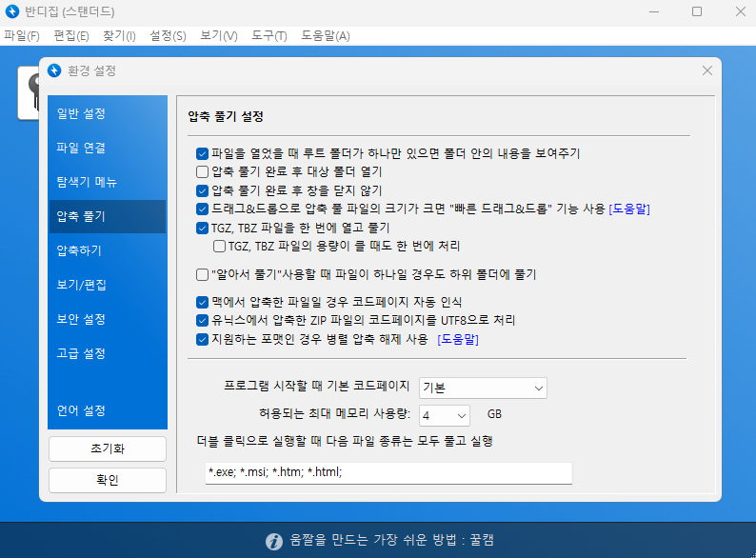756x558 pixels.
Task: Open 도움말 link for 빠른 드래그&드롭
Action: pos(629,209)
